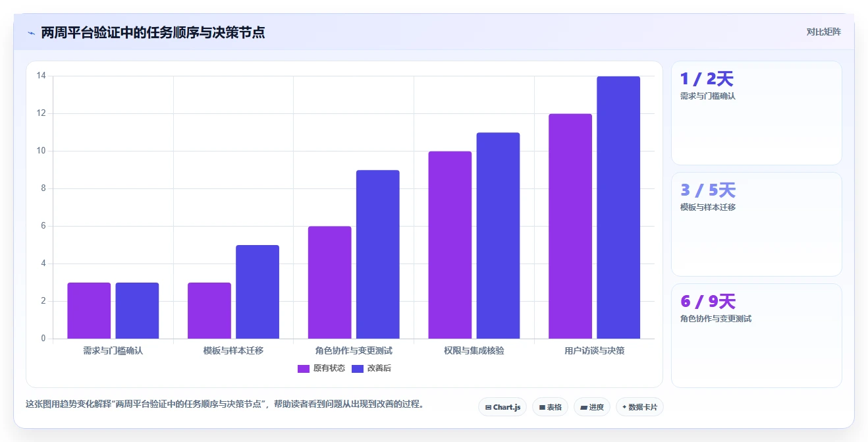Click the blue bar for 权限与集成核验

coord(498,236)
